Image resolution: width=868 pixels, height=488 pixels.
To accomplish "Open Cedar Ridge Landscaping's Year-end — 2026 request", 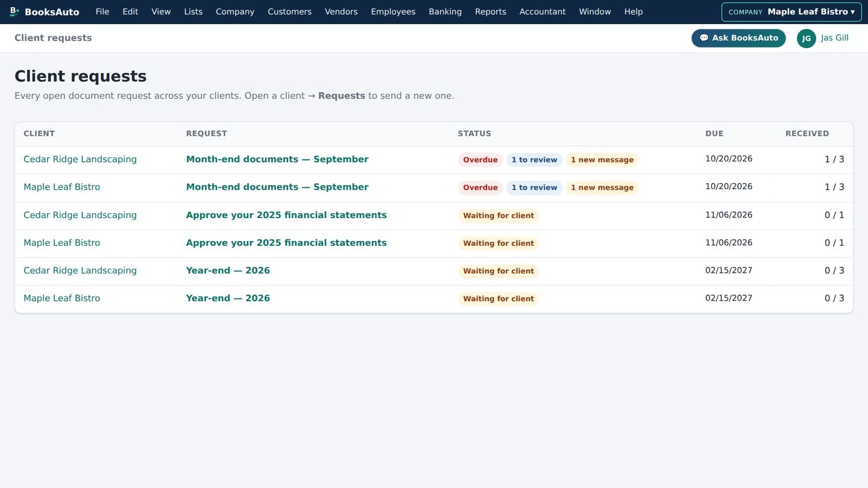I will 228,271.
